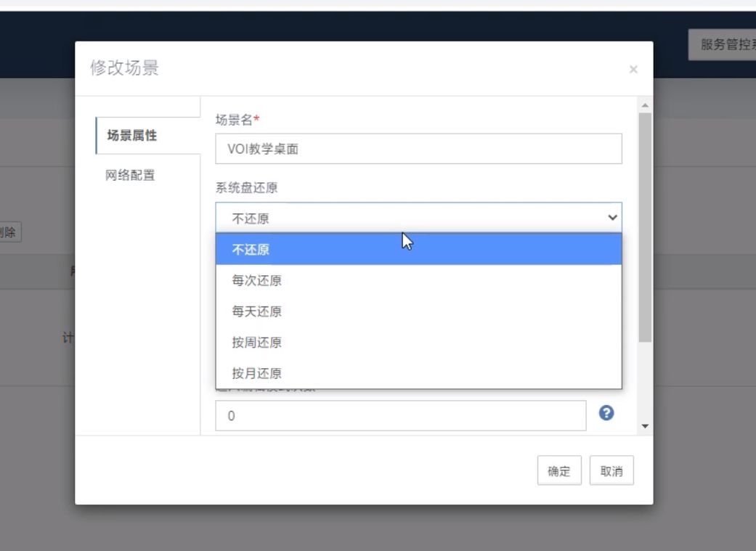Open the 网络配置 tab
Image resolution: width=756 pixels, height=551 pixels.
pyautogui.click(x=131, y=175)
